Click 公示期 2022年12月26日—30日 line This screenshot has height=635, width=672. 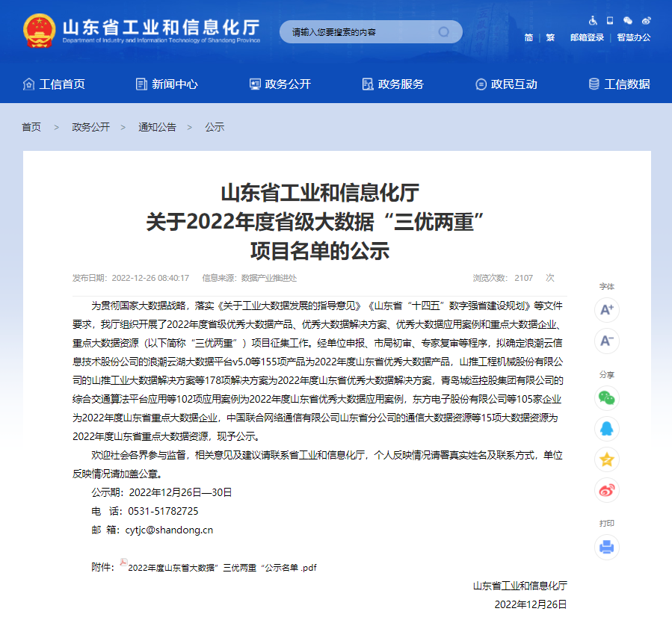(161, 492)
